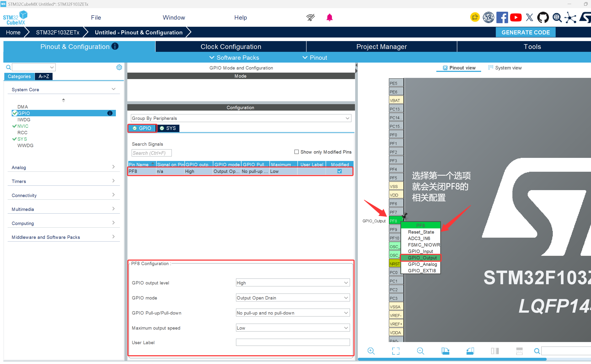Switch to the A->Z tab

(x=43, y=76)
